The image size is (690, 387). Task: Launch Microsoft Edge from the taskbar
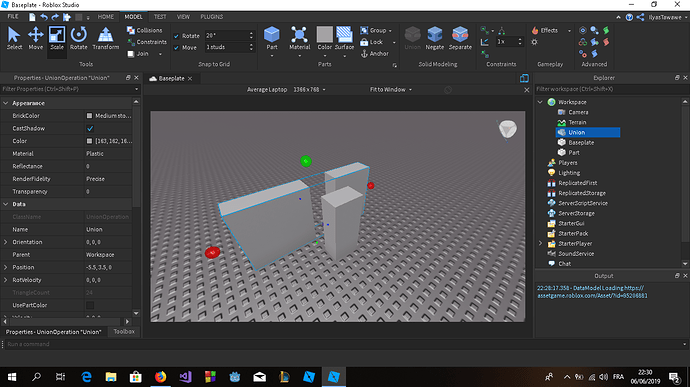click(86, 377)
